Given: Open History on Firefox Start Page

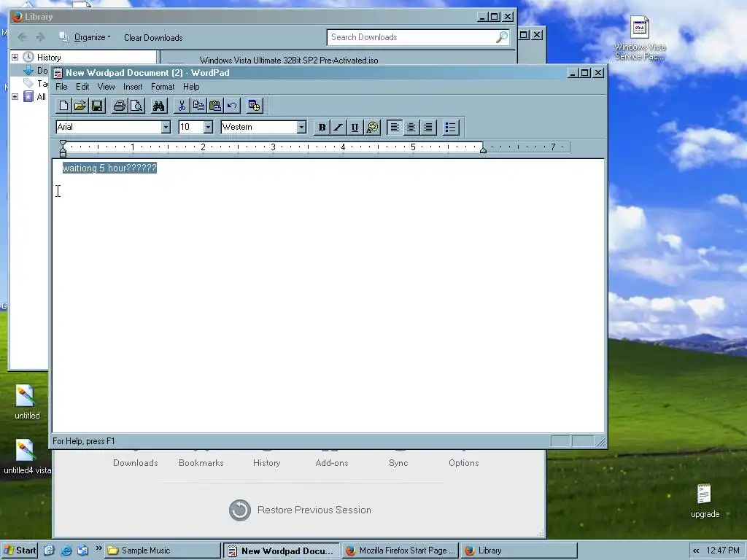Looking at the screenshot, I should (x=266, y=463).
